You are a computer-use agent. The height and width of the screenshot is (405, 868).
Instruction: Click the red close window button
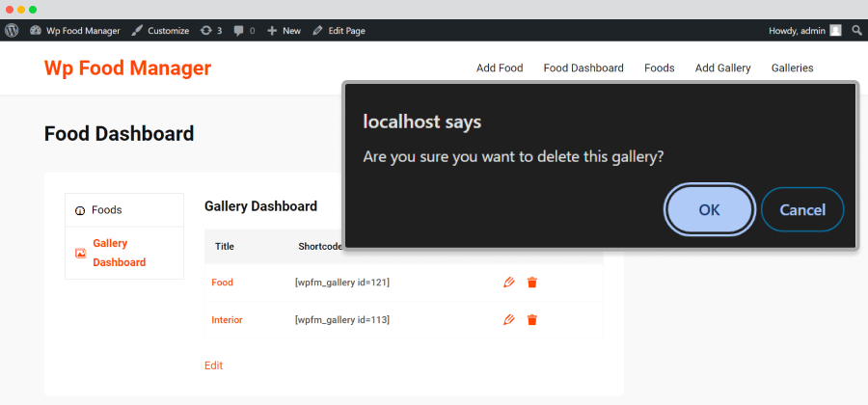pyautogui.click(x=10, y=10)
